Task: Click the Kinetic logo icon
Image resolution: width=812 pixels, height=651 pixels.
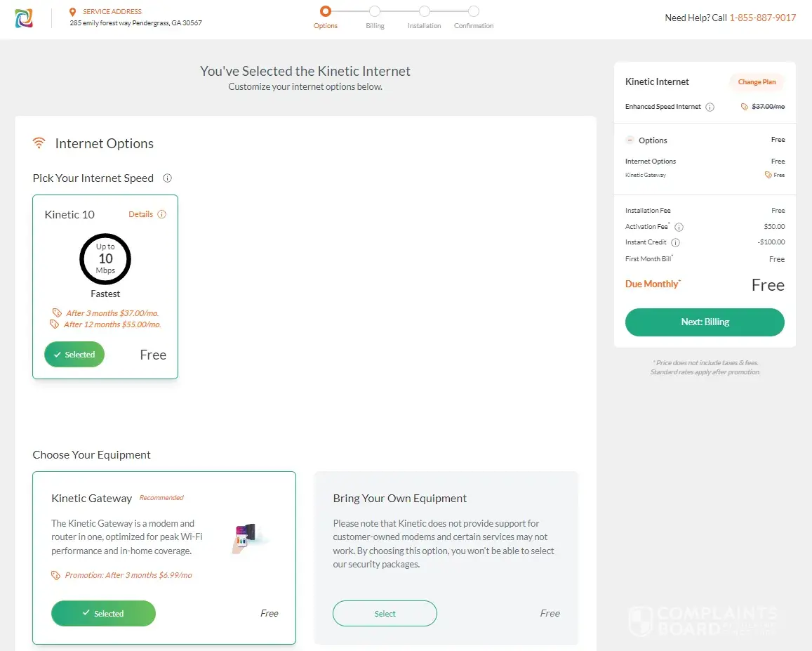Action: [x=24, y=18]
